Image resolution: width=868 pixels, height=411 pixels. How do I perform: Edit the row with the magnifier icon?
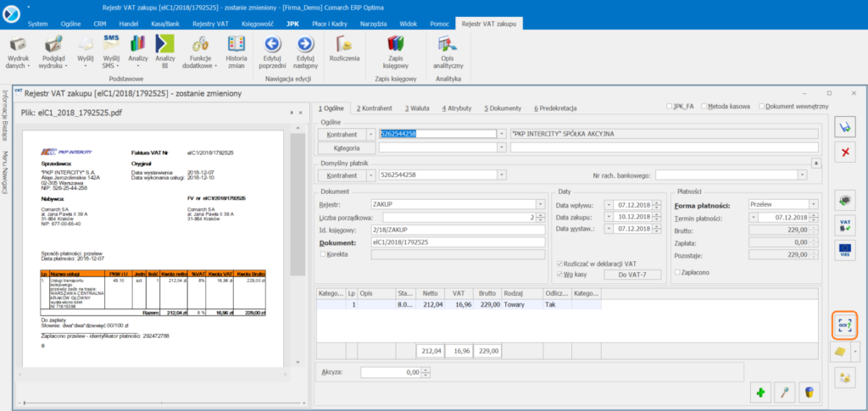pyautogui.click(x=785, y=392)
